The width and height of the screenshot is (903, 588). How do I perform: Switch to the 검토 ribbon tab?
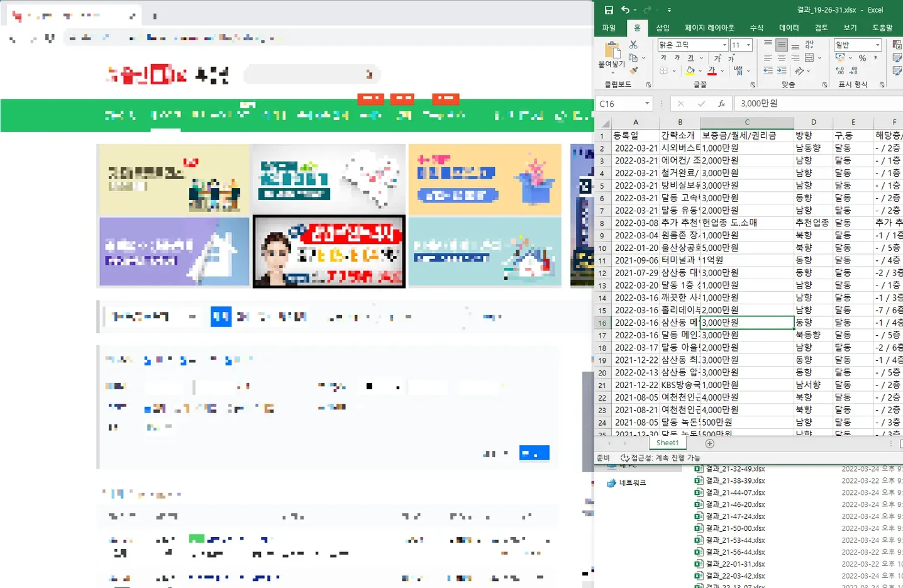pos(821,28)
